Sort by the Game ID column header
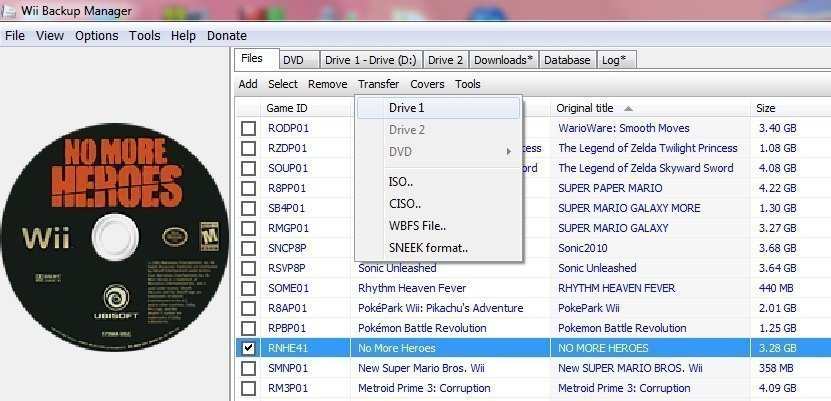831x401 pixels. point(307,108)
